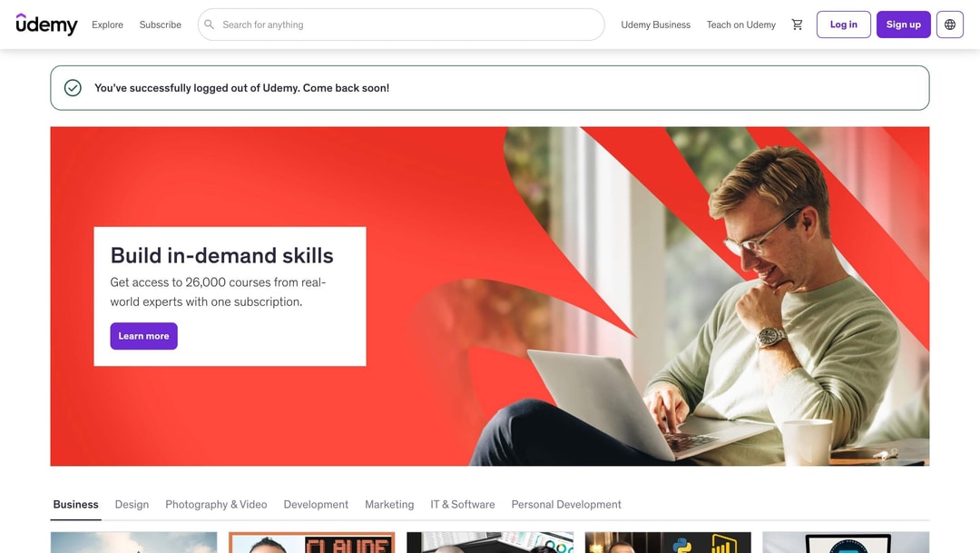Select the Business category tab

coord(75,504)
